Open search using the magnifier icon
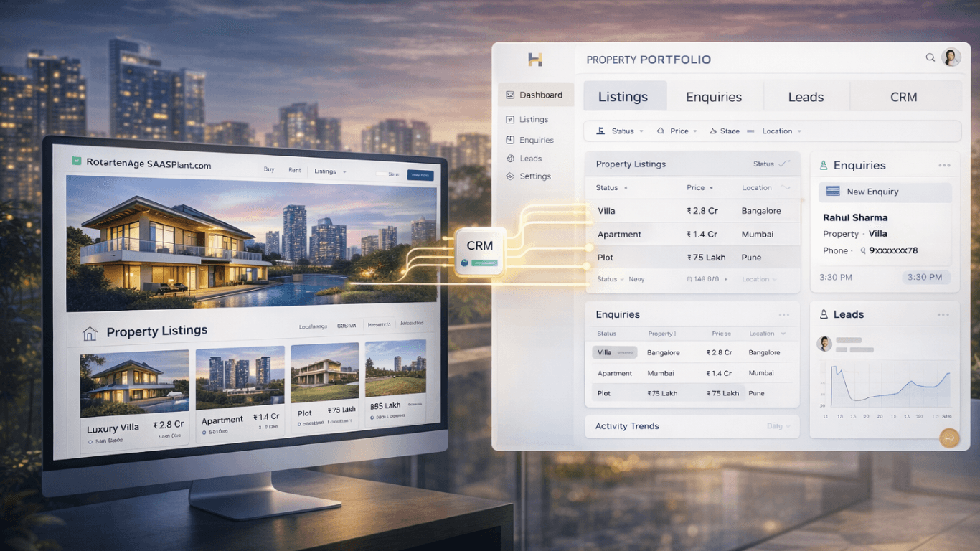The height and width of the screenshot is (551, 980). pyautogui.click(x=930, y=57)
